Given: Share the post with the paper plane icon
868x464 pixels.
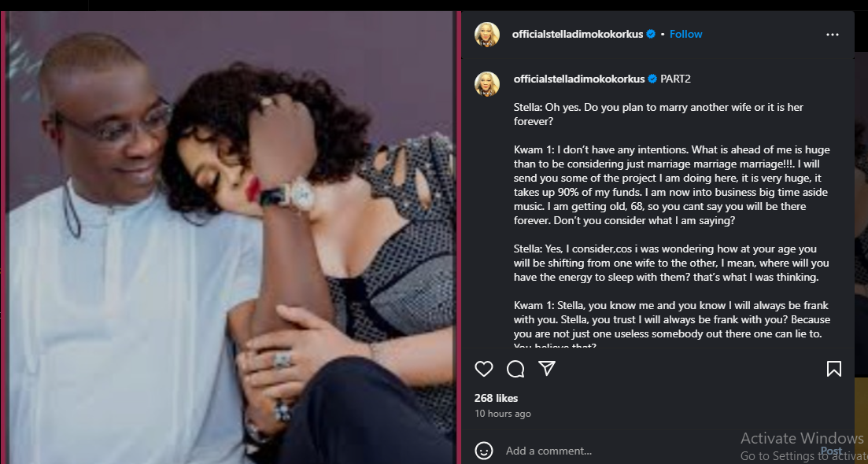Looking at the screenshot, I should click(547, 369).
